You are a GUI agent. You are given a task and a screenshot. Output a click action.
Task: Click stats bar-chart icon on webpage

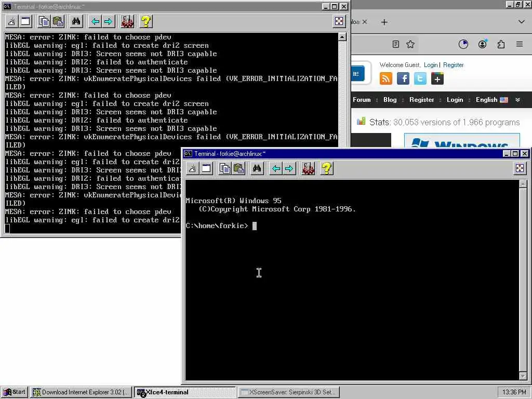pos(361,122)
